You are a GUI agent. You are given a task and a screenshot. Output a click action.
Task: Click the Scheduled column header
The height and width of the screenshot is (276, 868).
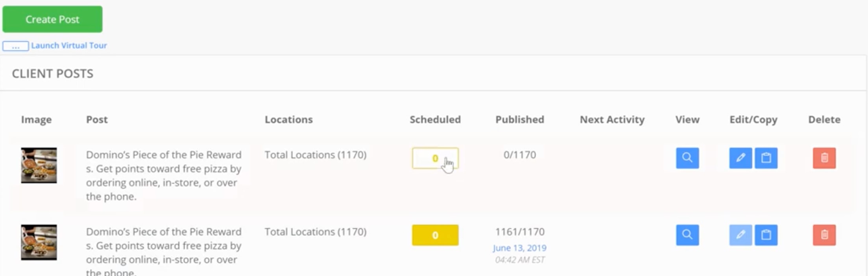[x=435, y=120]
